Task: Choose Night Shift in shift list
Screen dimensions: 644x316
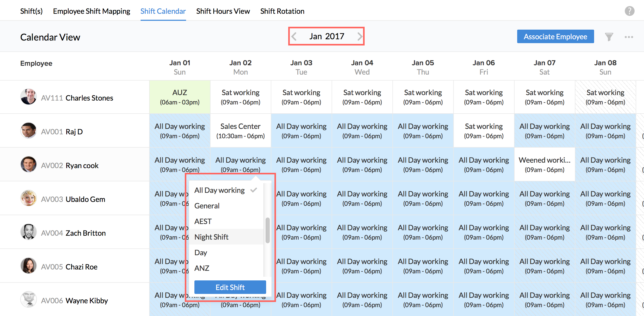Action: pos(211,237)
